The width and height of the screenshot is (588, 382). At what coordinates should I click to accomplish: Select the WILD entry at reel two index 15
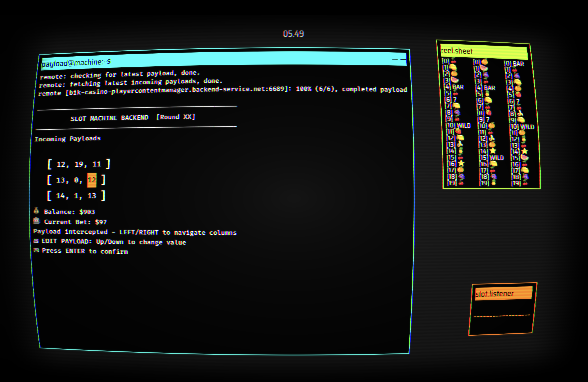click(x=497, y=158)
